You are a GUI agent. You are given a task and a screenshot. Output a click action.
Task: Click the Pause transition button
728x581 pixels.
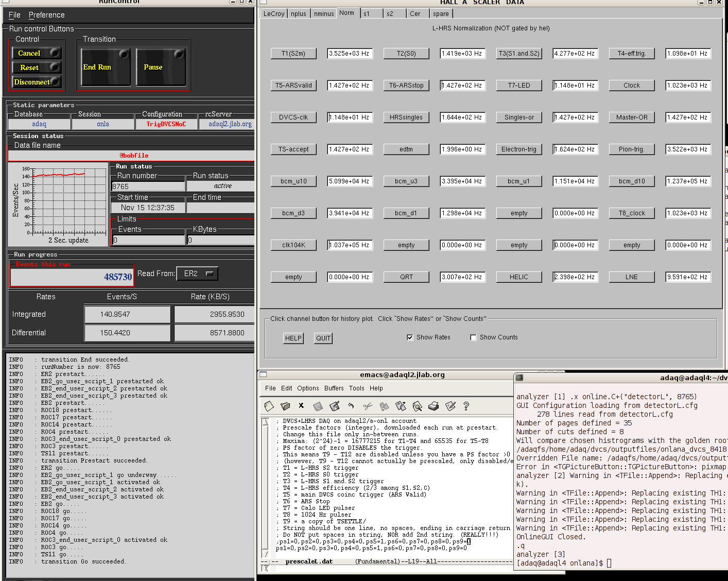click(x=160, y=67)
